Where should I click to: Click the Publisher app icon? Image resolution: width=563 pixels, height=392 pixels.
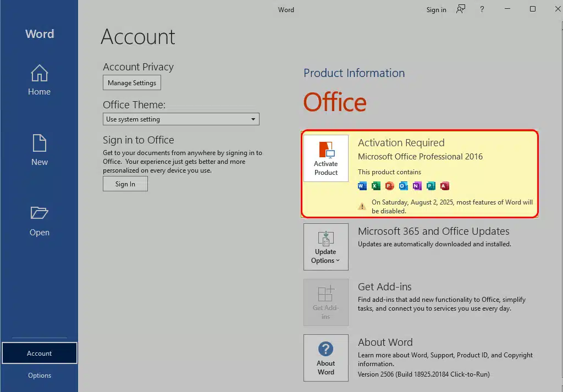tap(430, 186)
